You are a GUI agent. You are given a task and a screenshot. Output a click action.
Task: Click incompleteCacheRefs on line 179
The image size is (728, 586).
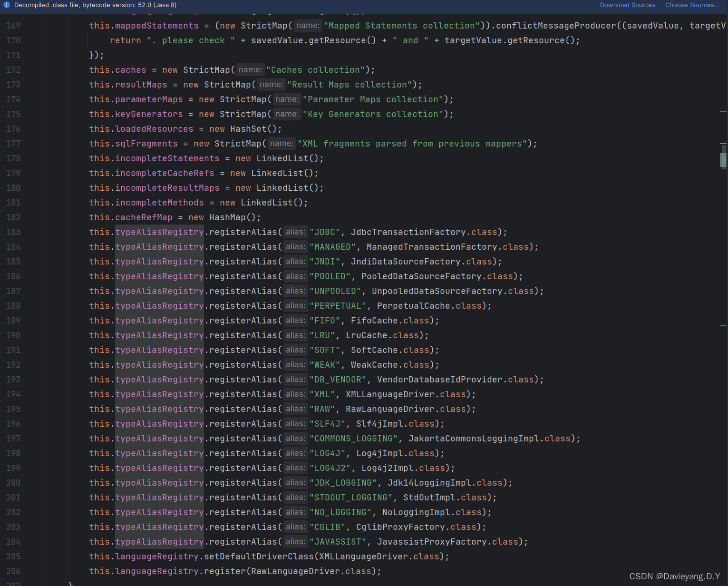165,173
